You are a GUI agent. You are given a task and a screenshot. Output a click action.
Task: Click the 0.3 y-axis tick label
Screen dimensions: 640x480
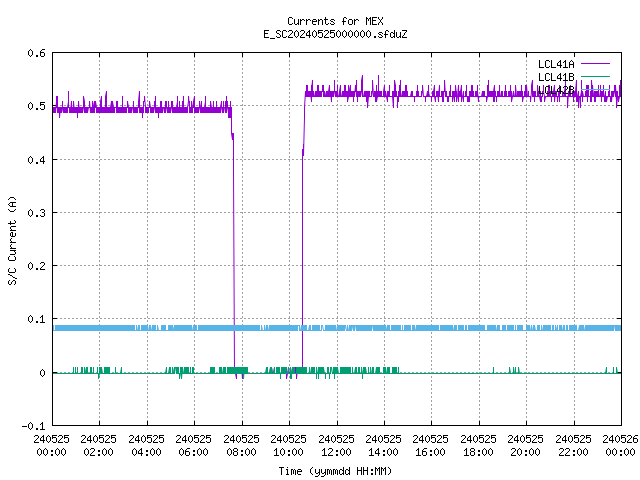coord(36,213)
